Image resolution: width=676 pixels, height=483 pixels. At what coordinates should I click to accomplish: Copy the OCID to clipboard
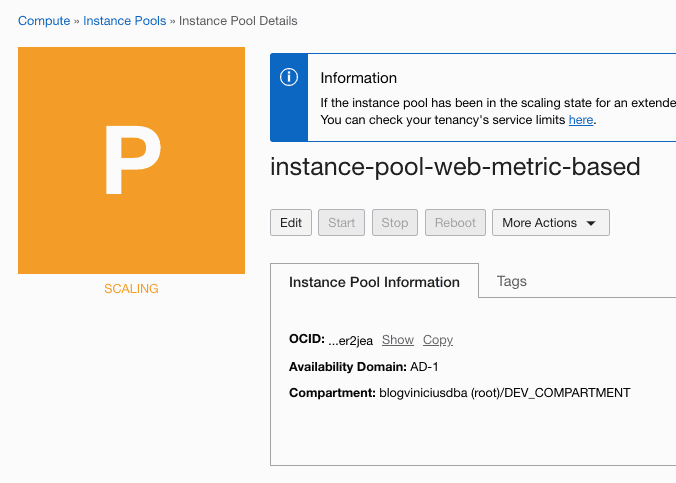[x=438, y=340]
